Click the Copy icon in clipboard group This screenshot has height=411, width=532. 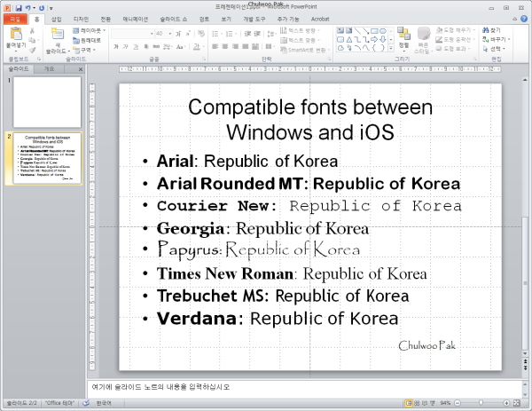point(32,41)
